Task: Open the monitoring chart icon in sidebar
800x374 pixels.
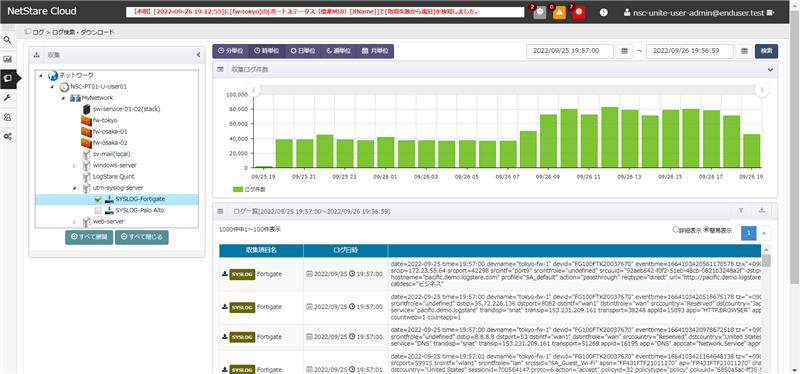Action: [7, 59]
